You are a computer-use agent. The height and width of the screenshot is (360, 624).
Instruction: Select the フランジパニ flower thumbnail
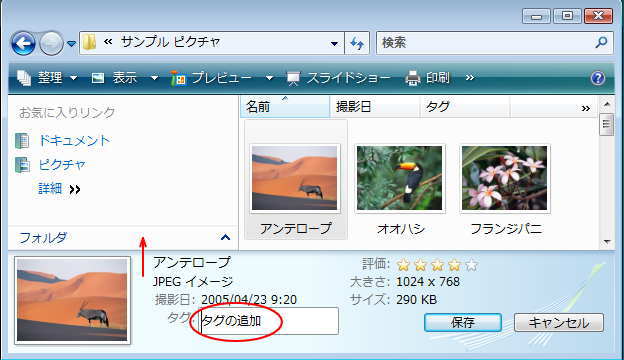(x=505, y=178)
